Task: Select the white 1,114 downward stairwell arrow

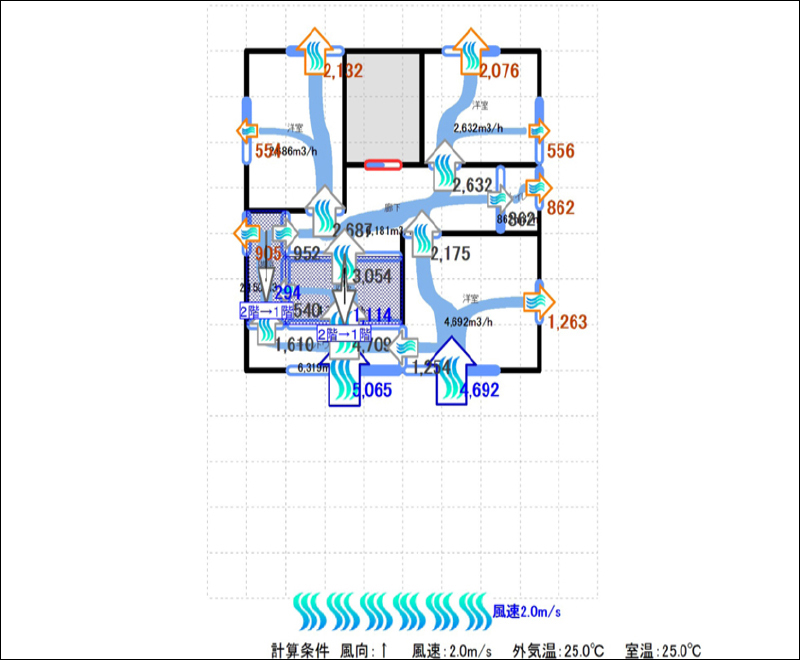Action: [345, 290]
